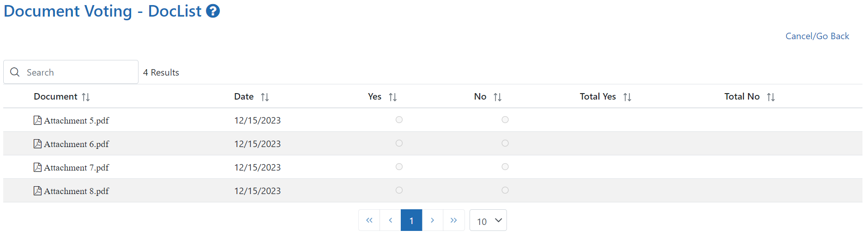This screenshot has width=868, height=236.
Task: Sort the Yes column
Action: (x=393, y=97)
